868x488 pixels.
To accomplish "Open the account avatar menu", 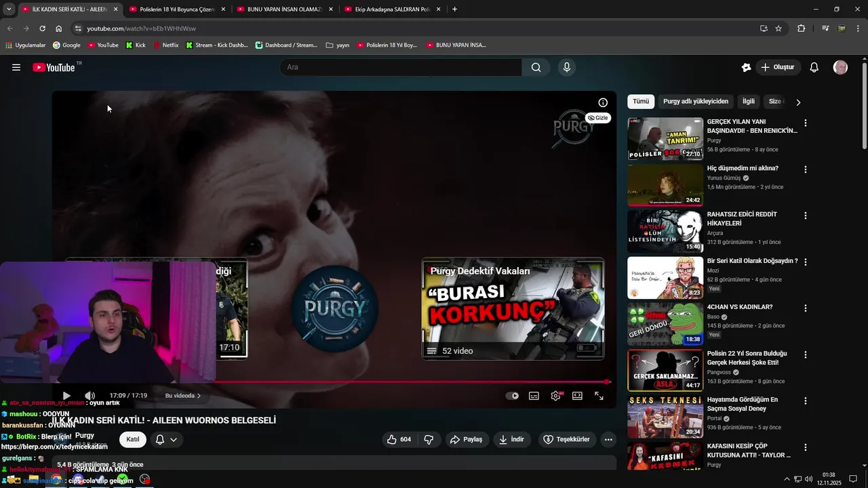I will pos(840,67).
